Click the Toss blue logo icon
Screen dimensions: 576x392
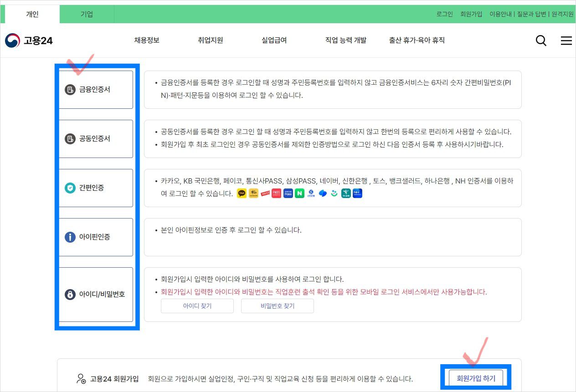323,193
